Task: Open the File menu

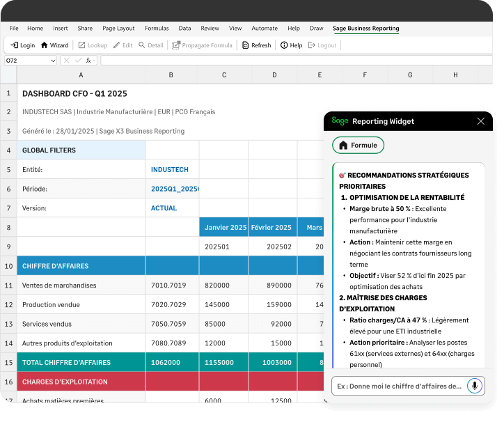Action: [14, 29]
